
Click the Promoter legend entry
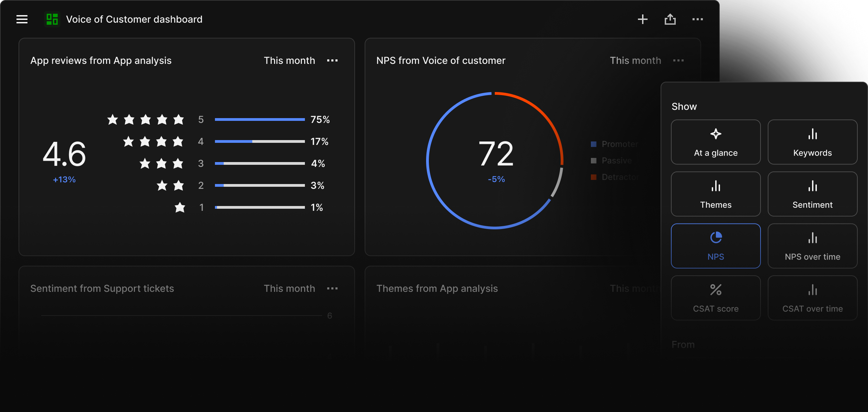click(615, 144)
